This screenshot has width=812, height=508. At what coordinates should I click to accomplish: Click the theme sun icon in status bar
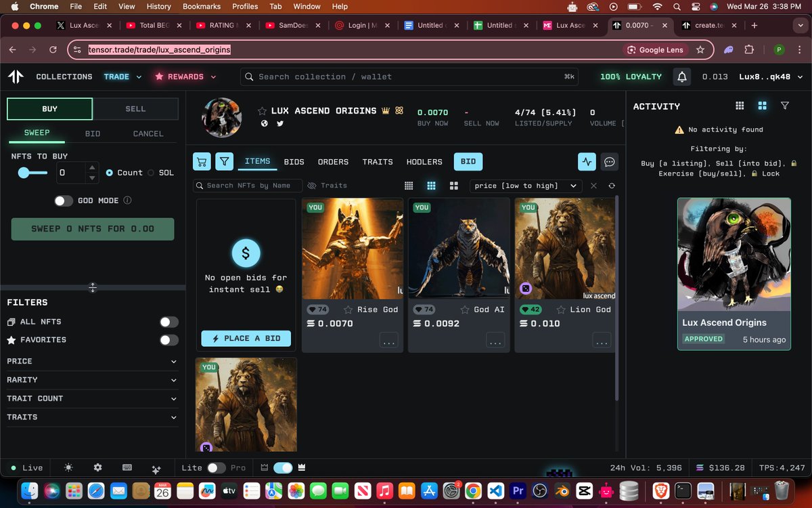(x=68, y=467)
